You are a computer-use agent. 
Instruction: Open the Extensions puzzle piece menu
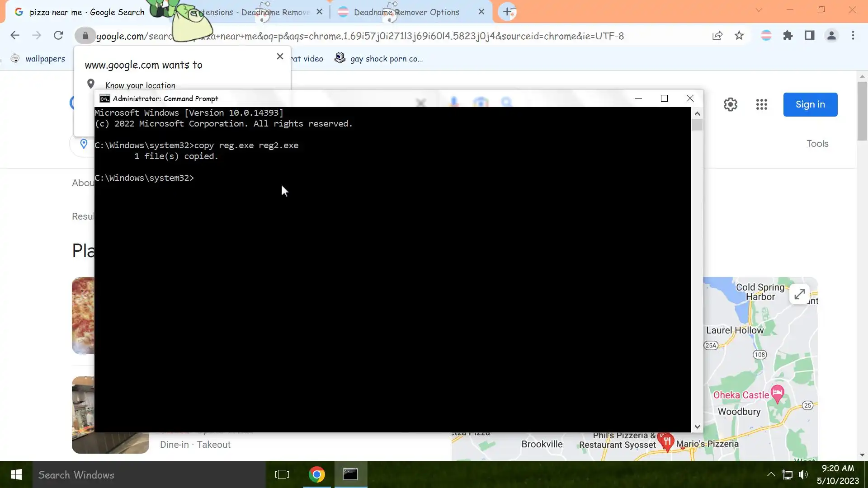coord(788,35)
